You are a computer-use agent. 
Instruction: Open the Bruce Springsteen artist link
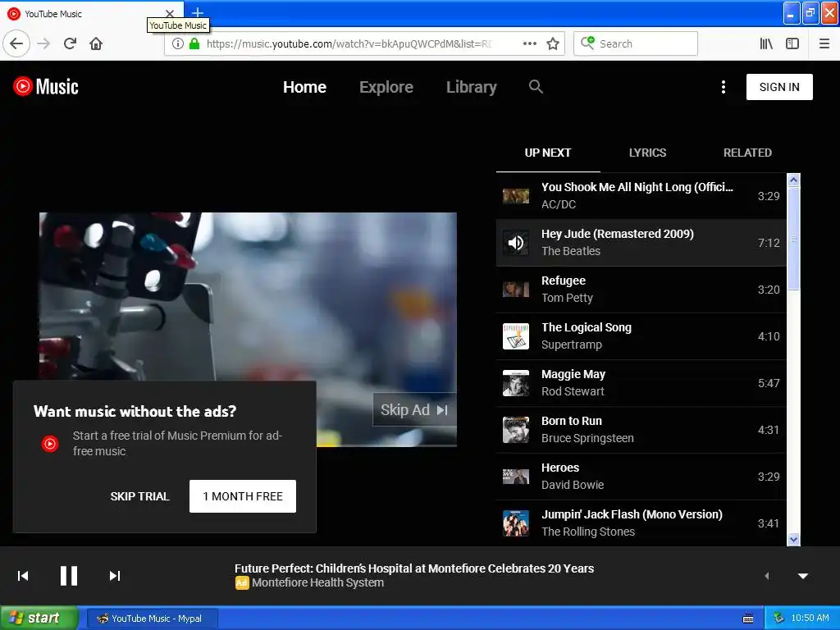587,438
